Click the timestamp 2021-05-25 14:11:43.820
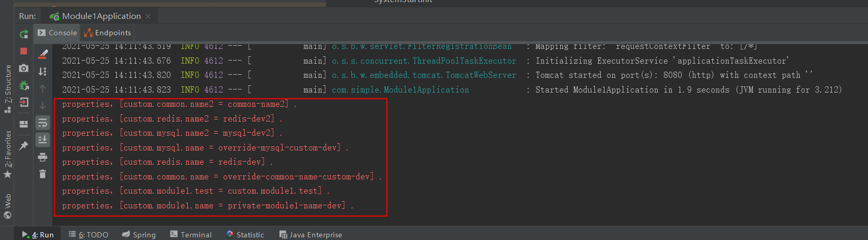 pos(116,75)
